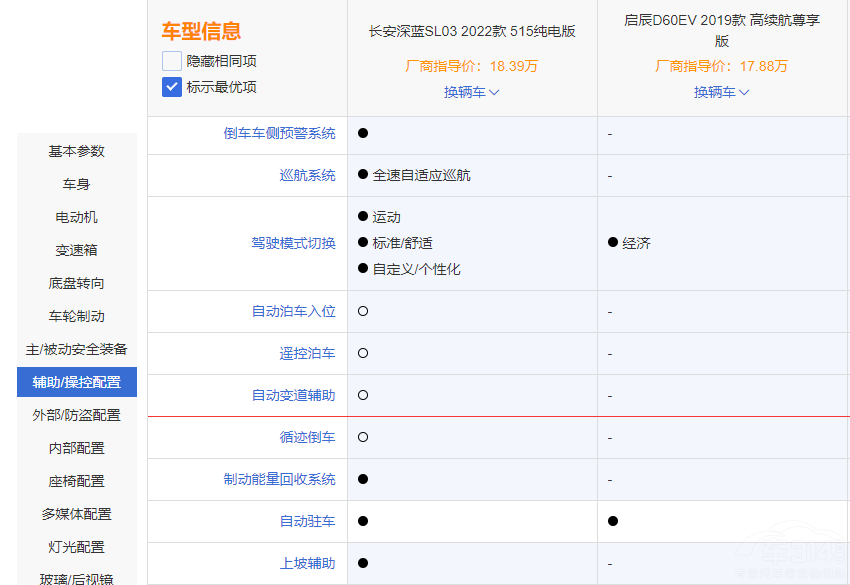Uncheck the 标示最优项 checkbox

point(172,87)
